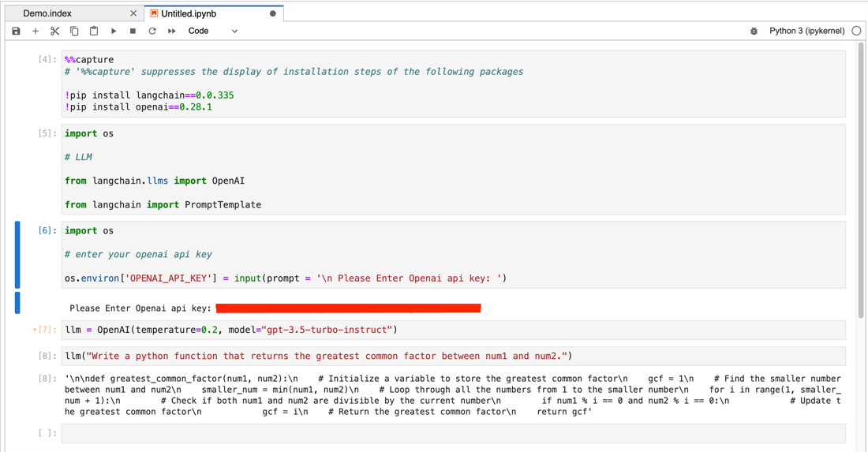Screen dimensions: 868x452
Task: Select the Untitled.ipynb tab
Action: (189, 13)
